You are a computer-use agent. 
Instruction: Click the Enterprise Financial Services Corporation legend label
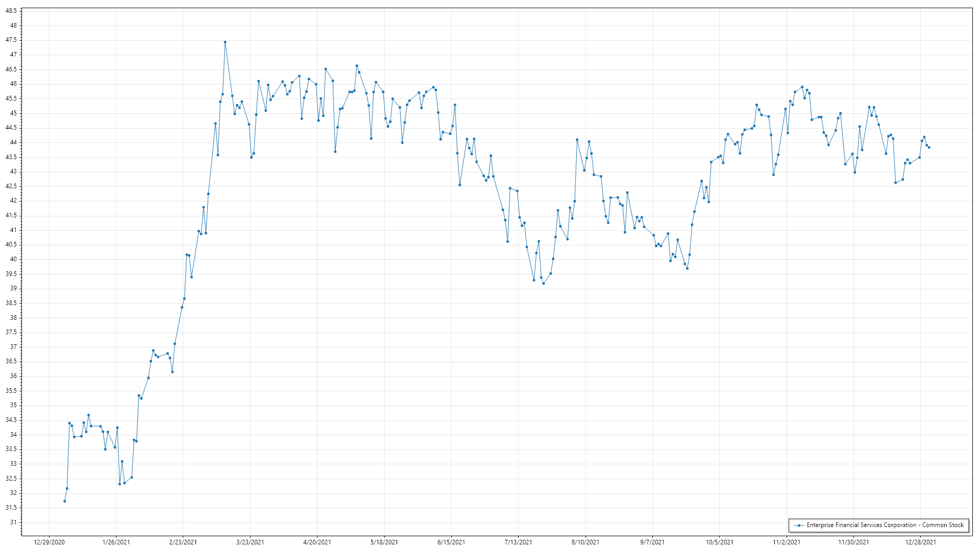885,525
